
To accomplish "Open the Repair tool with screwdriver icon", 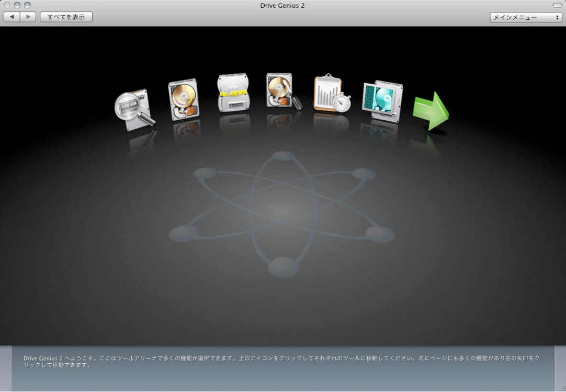I will click(284, 91).
